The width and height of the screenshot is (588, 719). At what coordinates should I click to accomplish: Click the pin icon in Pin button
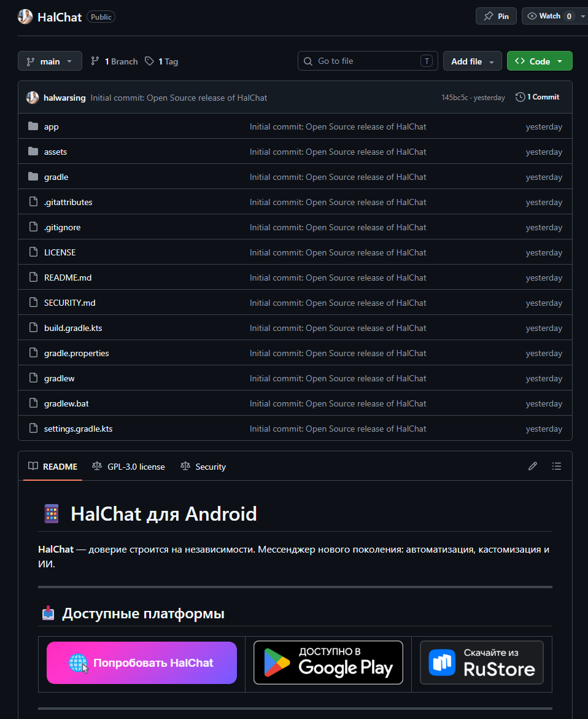pos(489,16)
